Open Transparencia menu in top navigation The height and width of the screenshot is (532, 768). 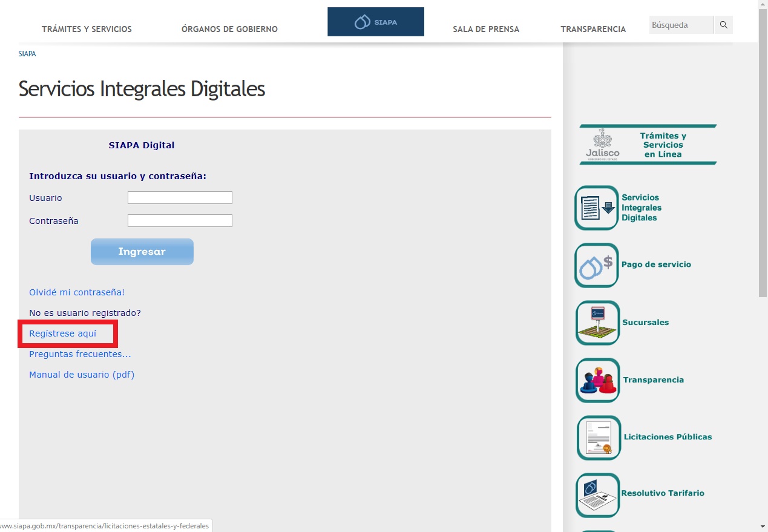click(593, 29)
